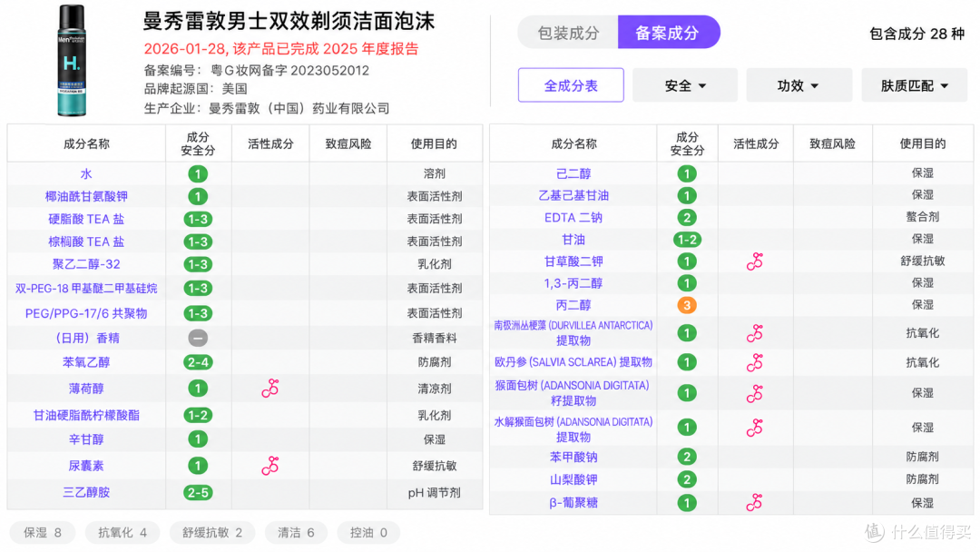Viewport: 980px width, 552px height.
Task: Click the safety score 1 badge for 水
Action: 198,173
